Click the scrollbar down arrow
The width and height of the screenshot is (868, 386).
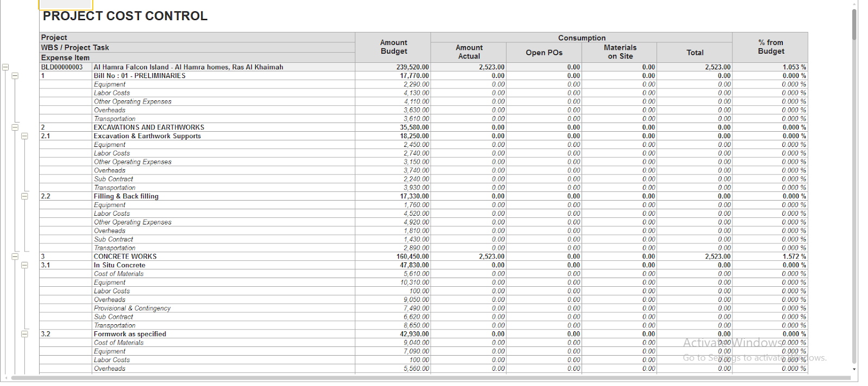point(854,370)
